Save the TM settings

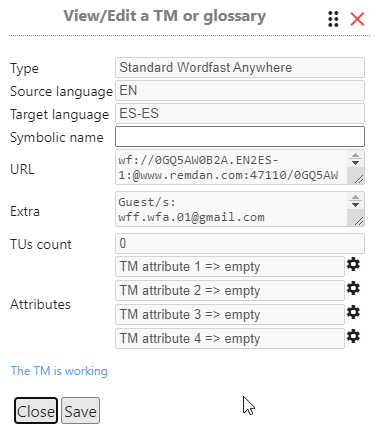coord(80,411)
